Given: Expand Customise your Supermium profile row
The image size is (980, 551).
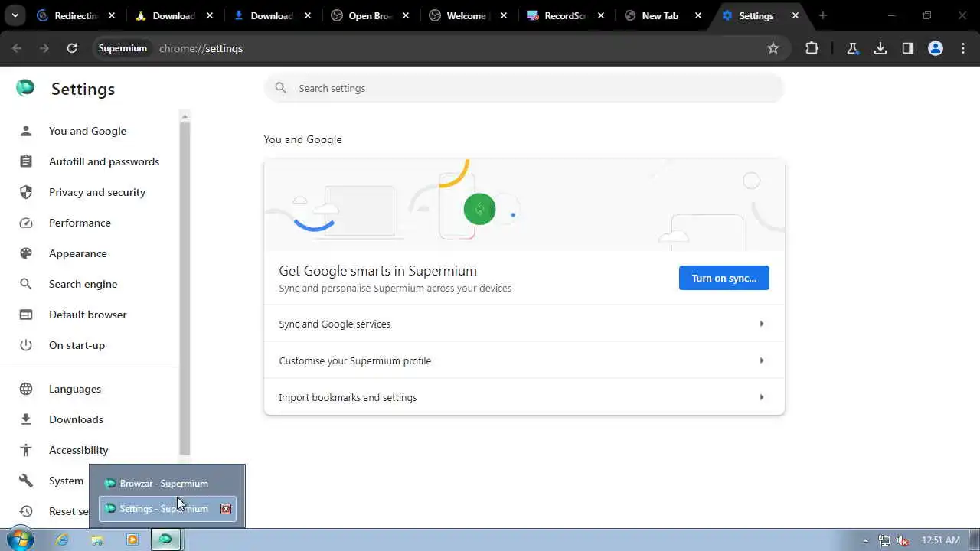Looking at the screenshot, I should [524, 360].
